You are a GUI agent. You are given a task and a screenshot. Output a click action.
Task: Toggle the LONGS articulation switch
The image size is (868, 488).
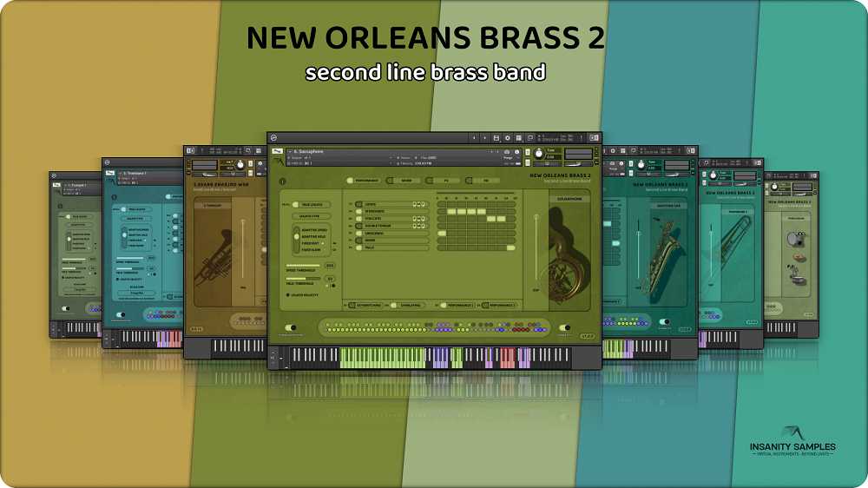point(358,204)
